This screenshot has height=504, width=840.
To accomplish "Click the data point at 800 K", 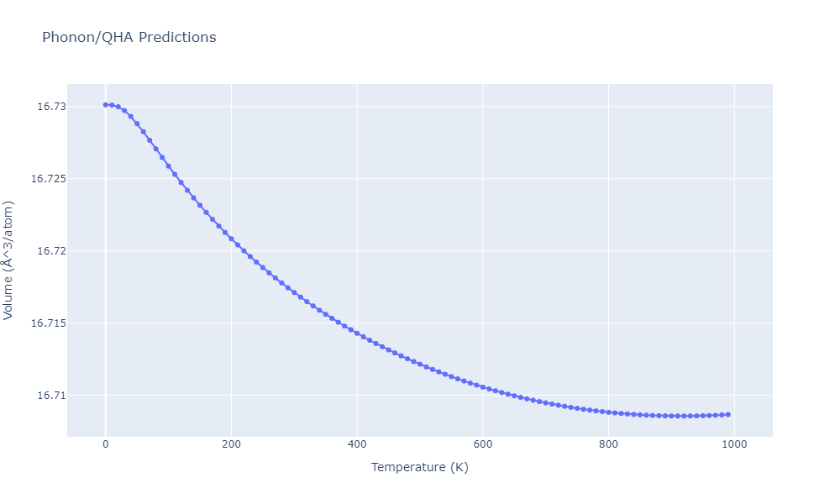I will (x=608, y=412).
